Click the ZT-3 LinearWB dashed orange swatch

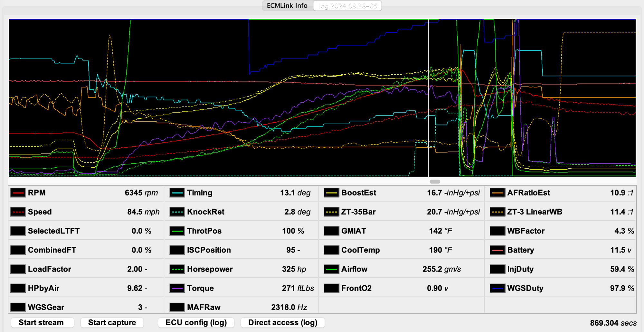point(497,212)
